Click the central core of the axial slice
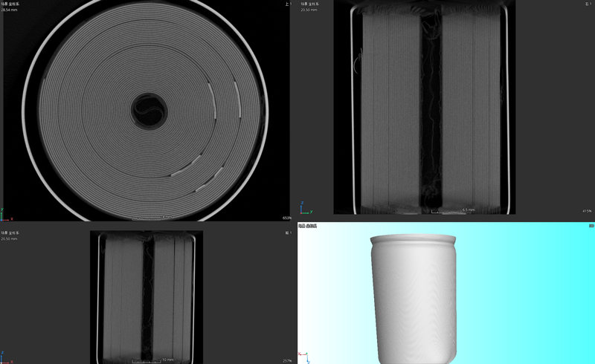This screenshot has width=595, height=364. (149, 111)
